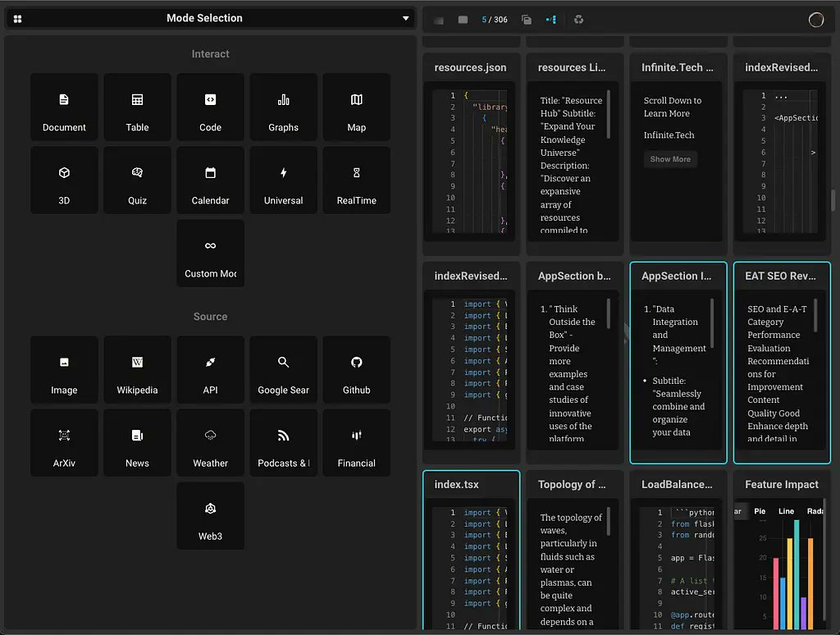840x635 pixels.
Task: Click the Interact section heading
Action: (x=211, y=54)
